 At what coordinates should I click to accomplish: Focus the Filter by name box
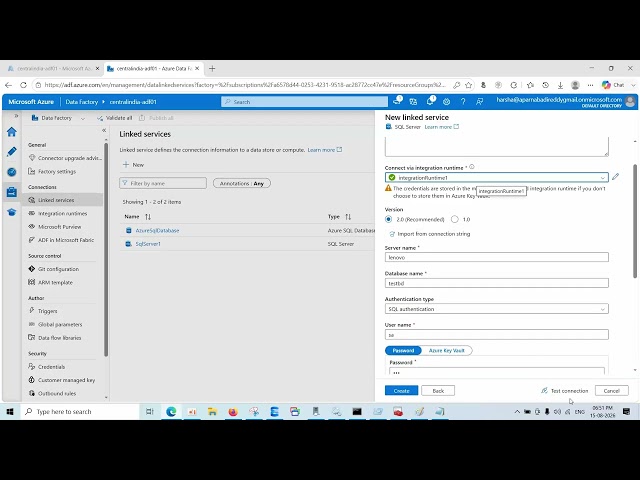pos(163,183)
